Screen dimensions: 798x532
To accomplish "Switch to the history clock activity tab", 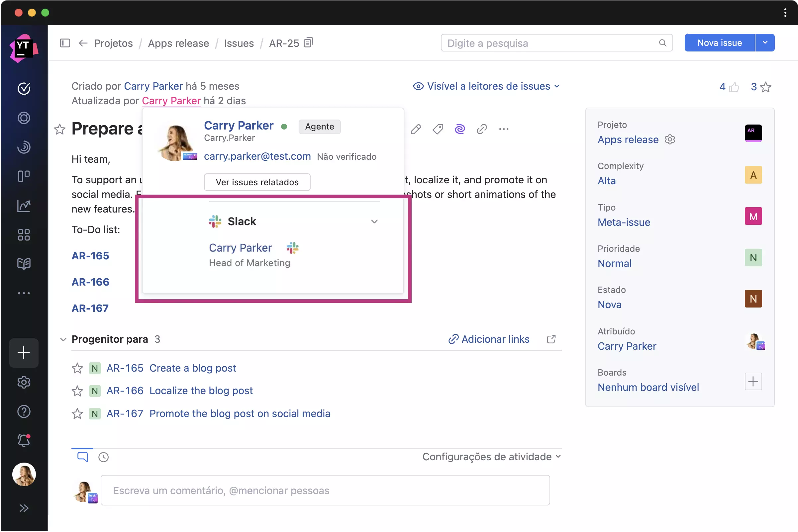I will 103,457.
